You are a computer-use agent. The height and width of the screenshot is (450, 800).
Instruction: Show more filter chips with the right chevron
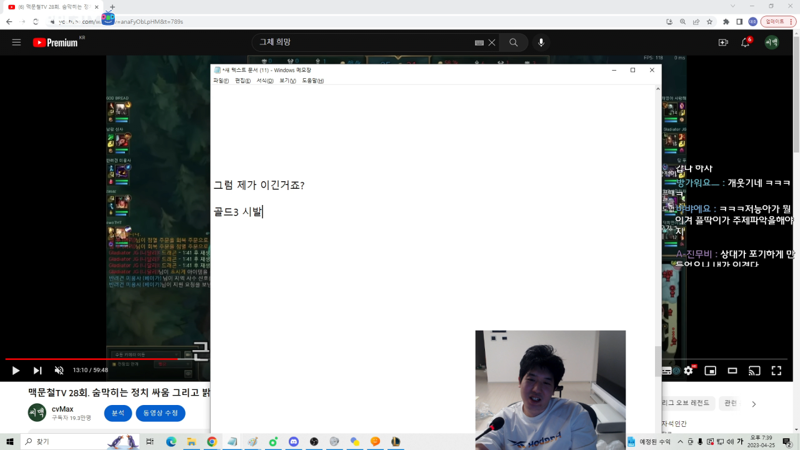click(754, 404)
